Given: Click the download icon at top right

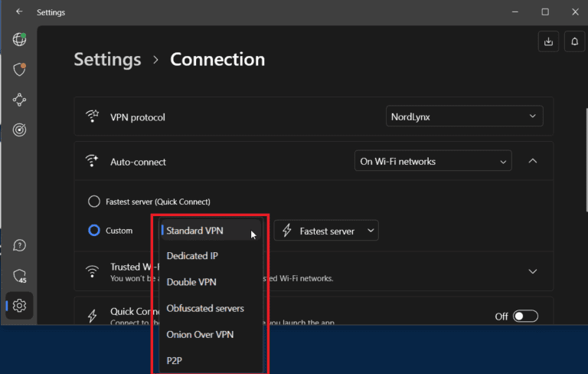Looking at the screenshot, I should [x=548, y=42].
